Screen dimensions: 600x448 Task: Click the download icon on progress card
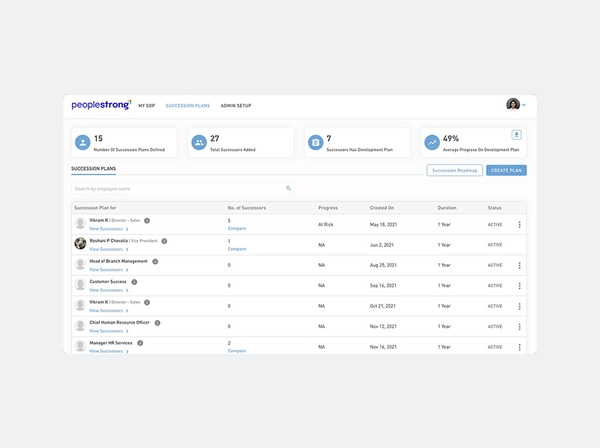click(x=516, y=135)
